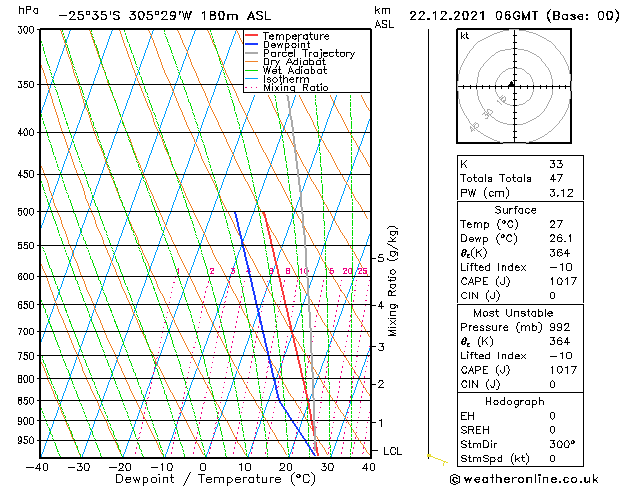Click the EH row label
The height and width of the screenshot is (486, 629).
[467, 416]
